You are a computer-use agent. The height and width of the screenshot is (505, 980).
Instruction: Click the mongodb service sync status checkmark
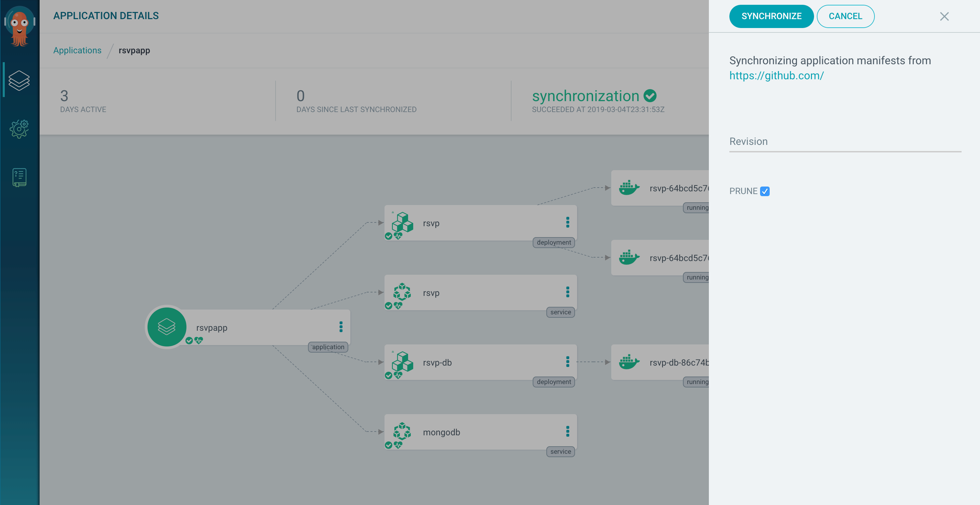coord(389,445)
